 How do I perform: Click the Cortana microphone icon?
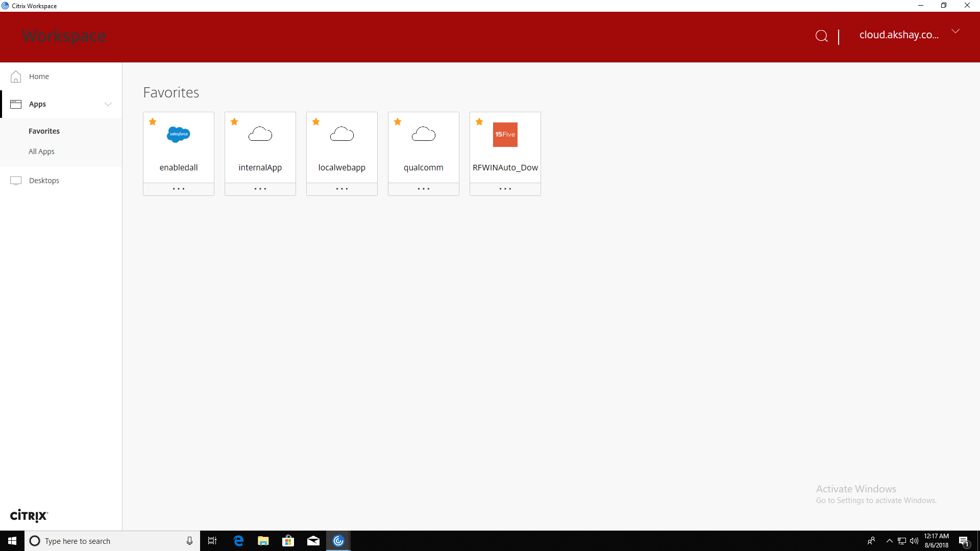coord(189,541)
